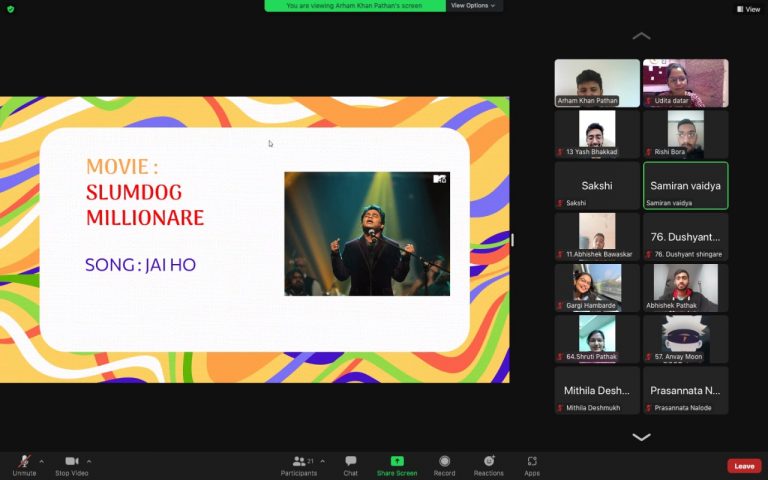Select Rishi Bora's video tile
The image size is (768, 480).
click(x=686, y=134)
